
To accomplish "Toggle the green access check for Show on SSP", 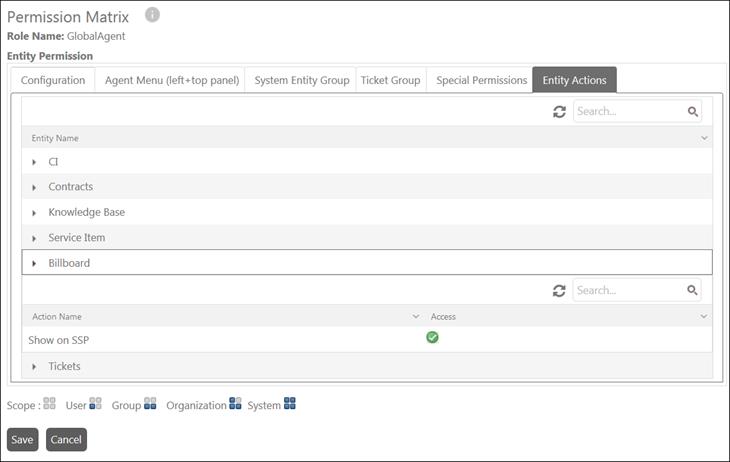I will coord(432,338).
